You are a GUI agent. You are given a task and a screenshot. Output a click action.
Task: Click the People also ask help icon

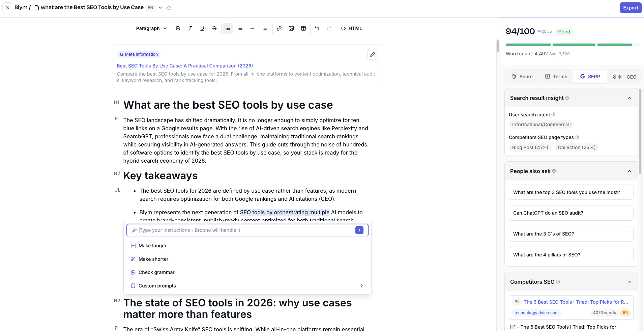[554, 171]
